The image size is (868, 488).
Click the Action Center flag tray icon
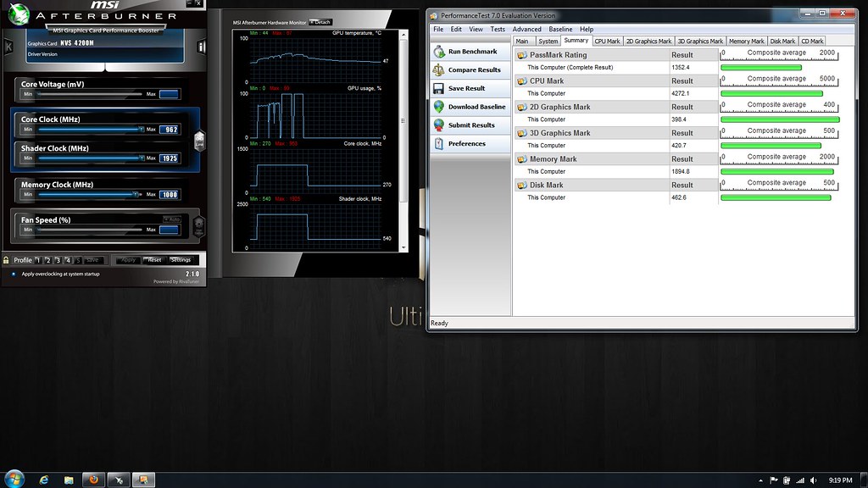pos(773,480)
